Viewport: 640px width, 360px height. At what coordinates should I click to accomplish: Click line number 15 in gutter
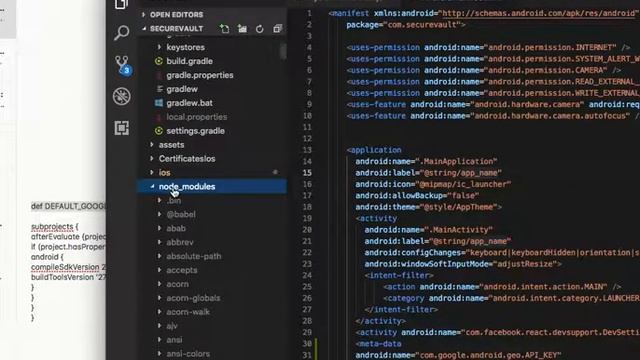pyautogui.click(x=307, y=173)
